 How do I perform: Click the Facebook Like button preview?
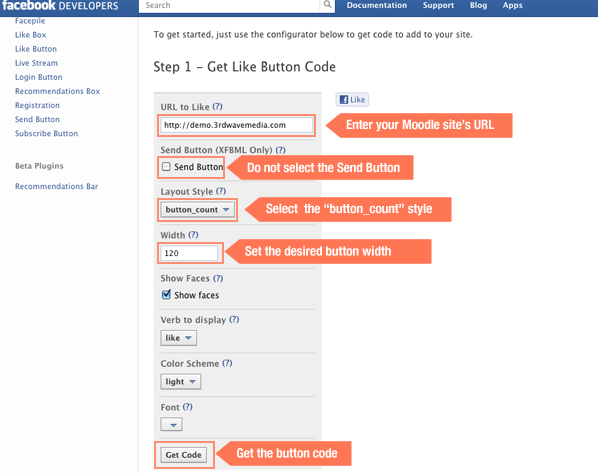pos(352,100)
